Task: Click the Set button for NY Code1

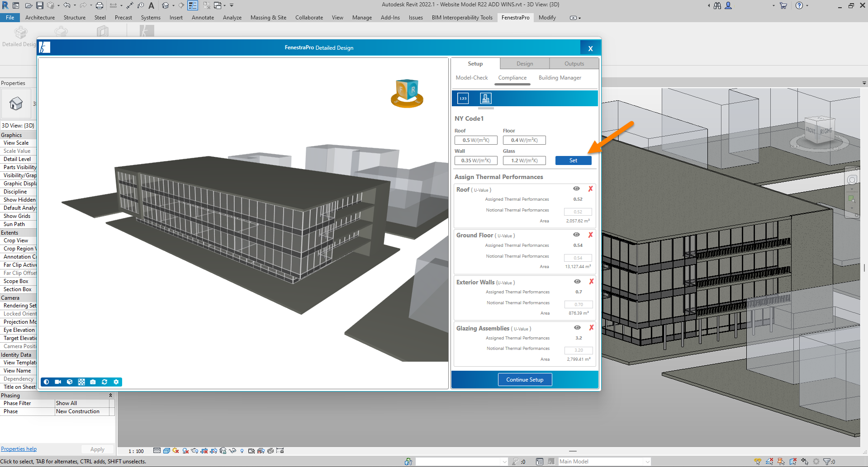Action: [573, 160]
